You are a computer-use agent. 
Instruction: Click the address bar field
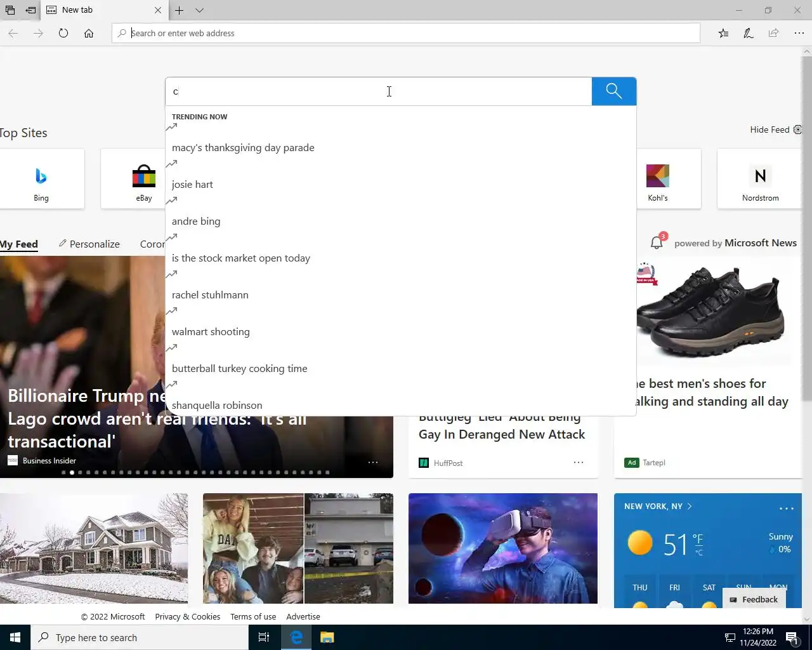406,33
